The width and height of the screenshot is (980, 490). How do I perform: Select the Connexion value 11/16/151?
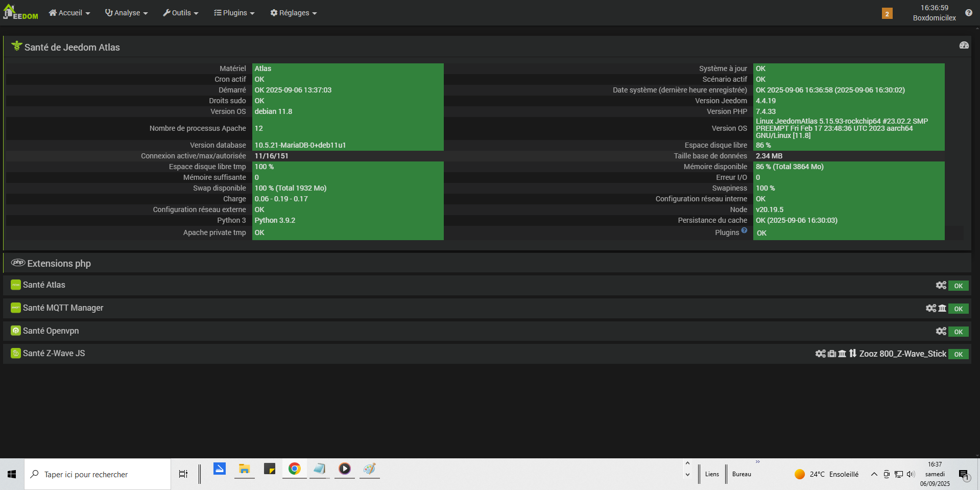(271, 156)
